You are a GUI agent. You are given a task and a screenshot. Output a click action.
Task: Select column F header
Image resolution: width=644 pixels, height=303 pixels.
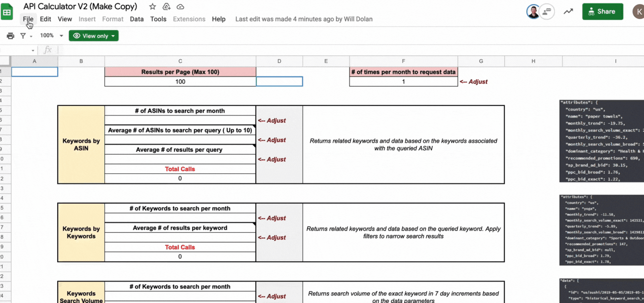(x=403, y=61)
